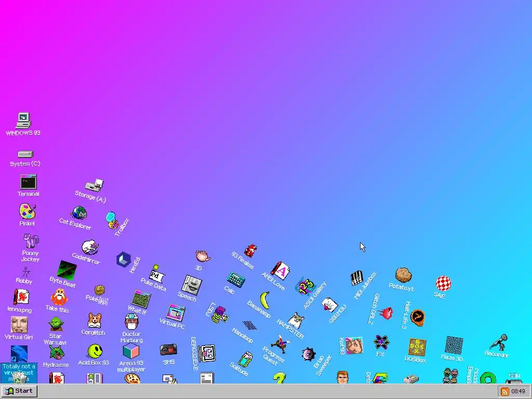Launch the Speech face icon
The image size is (532, 399).
192,285
